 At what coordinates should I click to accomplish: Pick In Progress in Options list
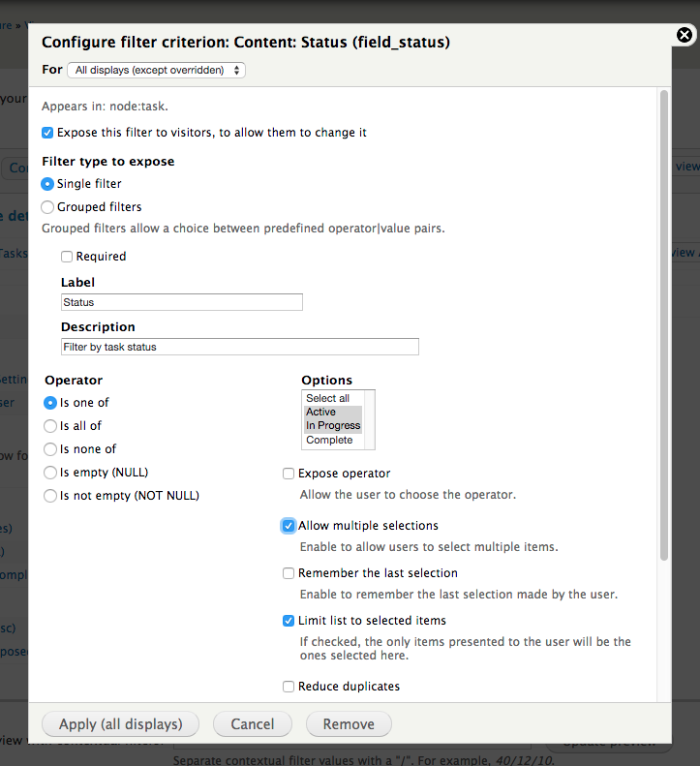333,425
